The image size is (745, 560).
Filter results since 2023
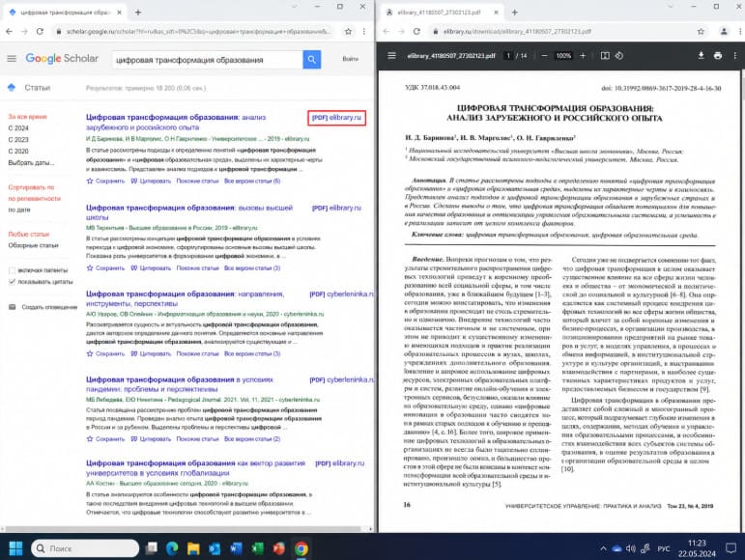18,140
